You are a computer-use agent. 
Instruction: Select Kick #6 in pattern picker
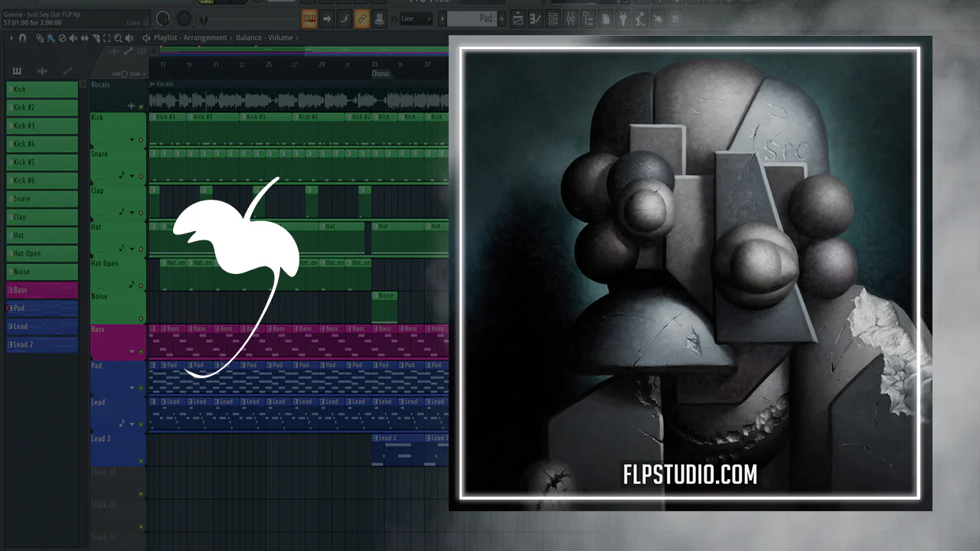click(x=42, y=181)
